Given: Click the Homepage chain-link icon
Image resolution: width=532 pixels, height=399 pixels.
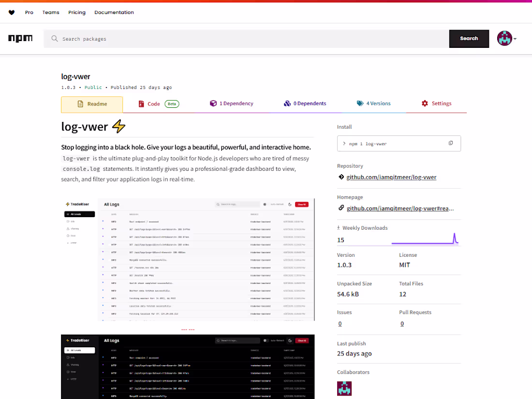Looking at the screenshot, I should coord(341,208).
